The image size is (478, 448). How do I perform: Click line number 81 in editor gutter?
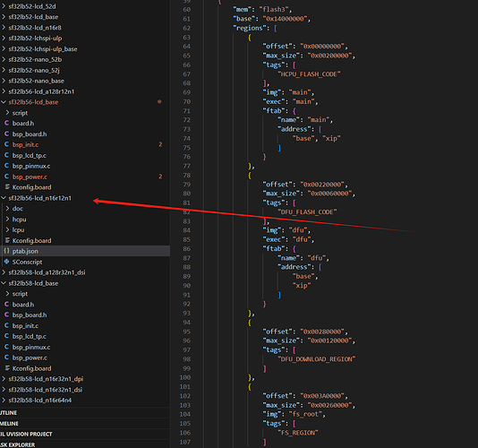[186, 202]
